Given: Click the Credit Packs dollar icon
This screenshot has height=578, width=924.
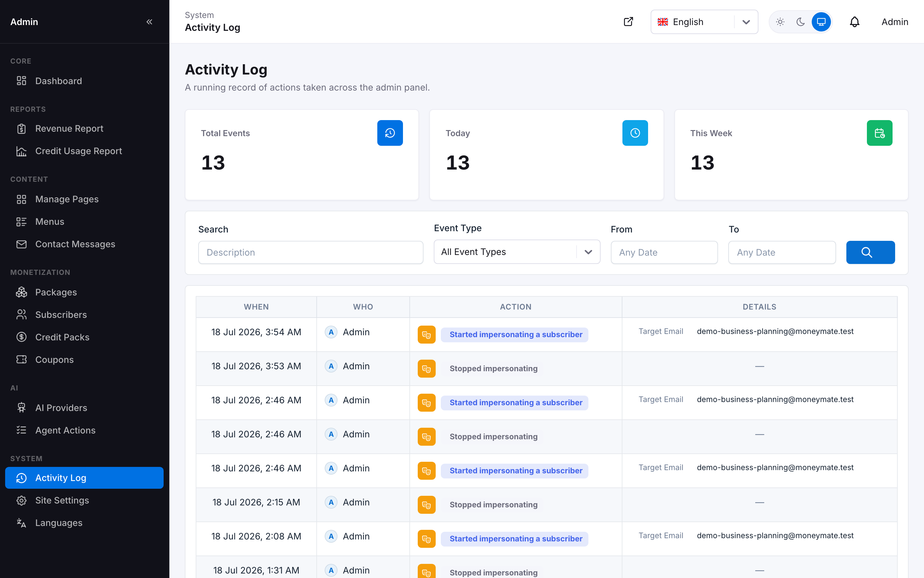Looking at the screenshot, I should click(21, 337).
